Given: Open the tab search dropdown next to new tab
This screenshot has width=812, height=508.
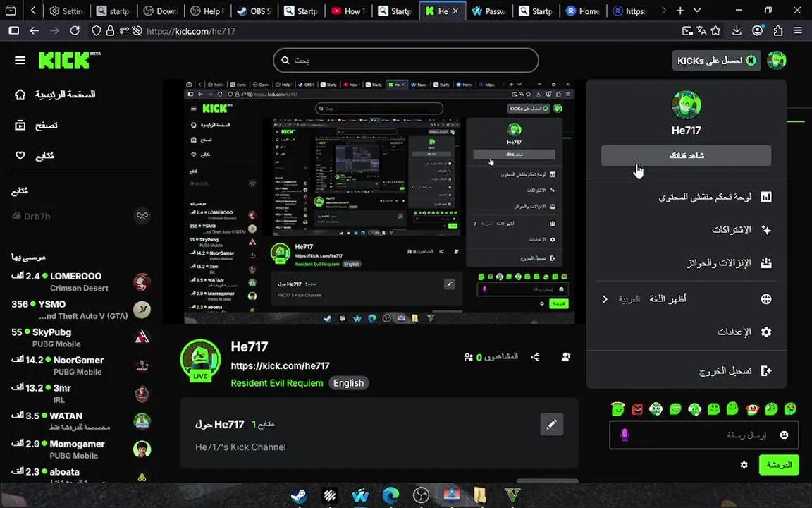Looking at the screenshot, I should click(697, 11).
